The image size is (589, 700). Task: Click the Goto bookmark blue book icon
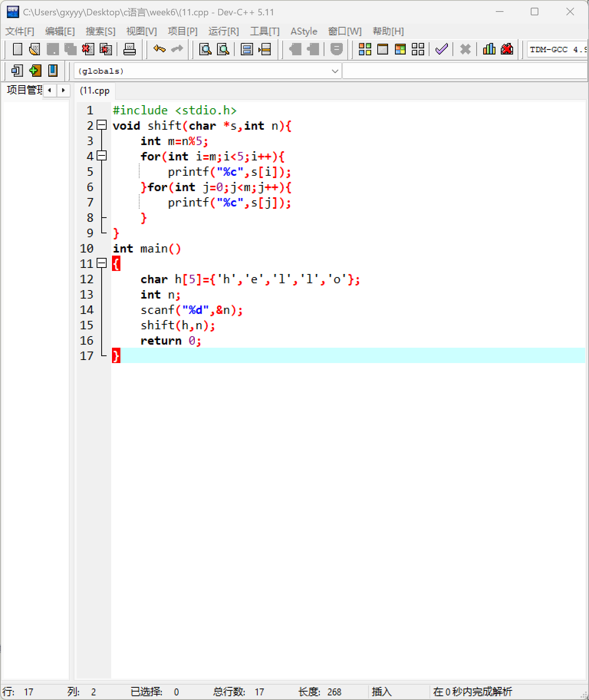(53, 71)
